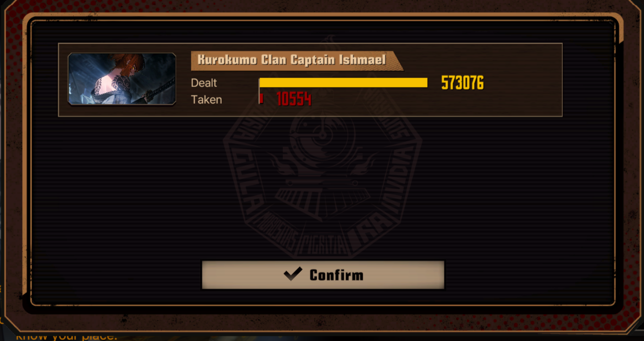This screenshot has height=341, width=644.
Task: Click the 573076 damage dealt value
Action: click(x=462, y=83)
